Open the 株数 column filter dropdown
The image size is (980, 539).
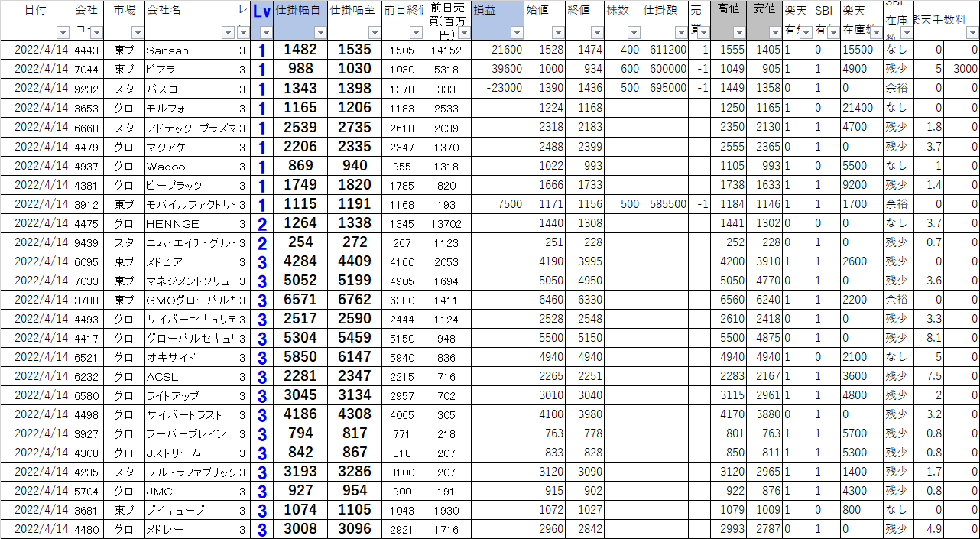coord(634,33)
